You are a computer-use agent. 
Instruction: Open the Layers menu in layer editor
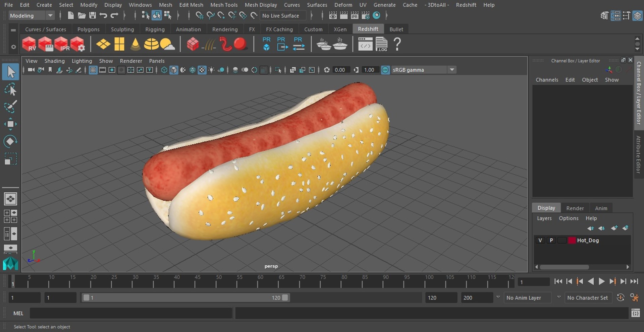click(x=544, y=218)
